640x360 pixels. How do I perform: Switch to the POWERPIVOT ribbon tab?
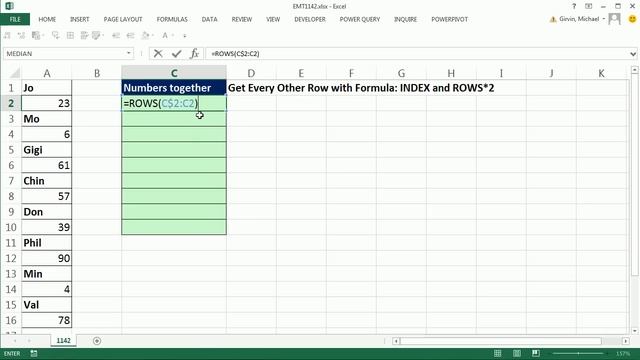(x=449, y=19)
